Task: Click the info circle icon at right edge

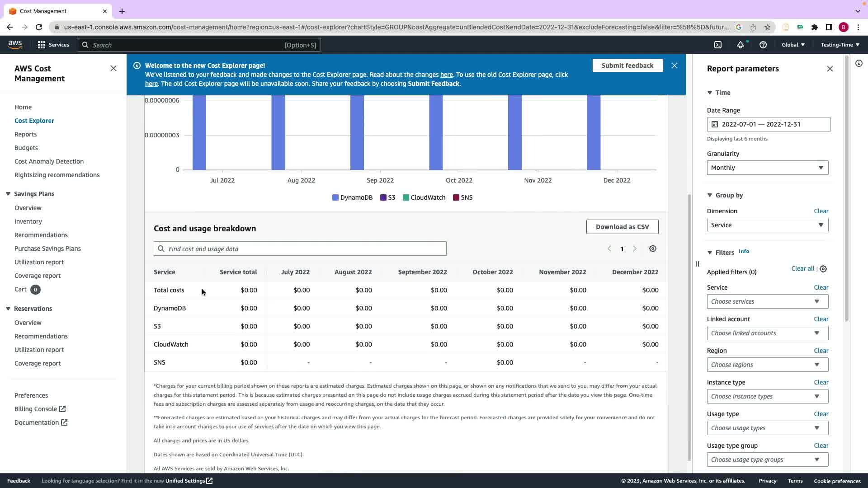Action: click(859, 63)
